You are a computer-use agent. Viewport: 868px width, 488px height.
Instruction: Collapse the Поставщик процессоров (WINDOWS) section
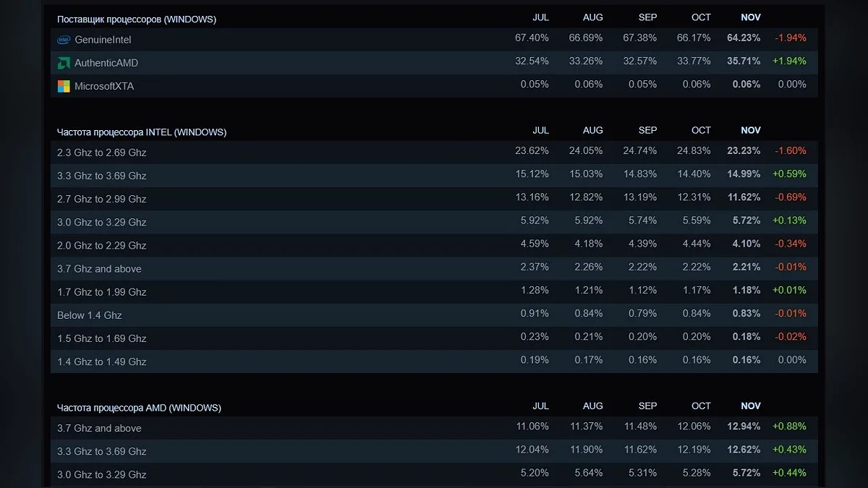(x=136, y=19)
